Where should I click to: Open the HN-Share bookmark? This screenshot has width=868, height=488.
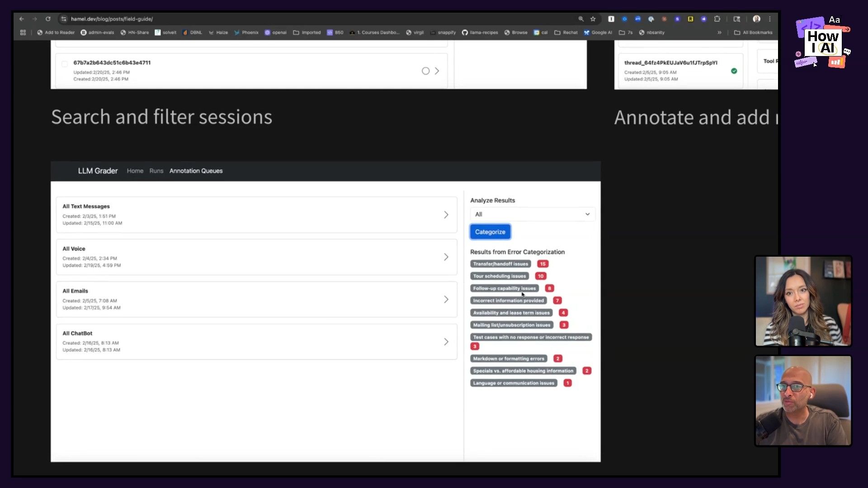pos(134,33)
